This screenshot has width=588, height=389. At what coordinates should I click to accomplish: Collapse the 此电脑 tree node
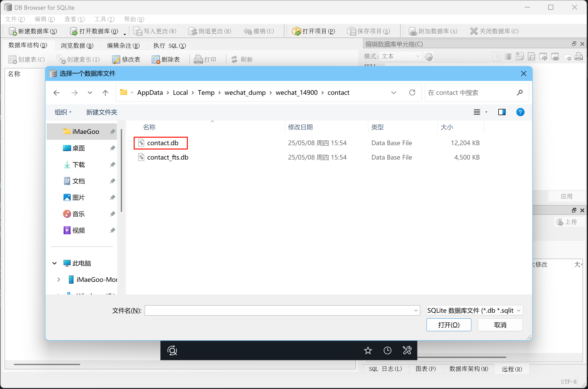tap(54, 263)
